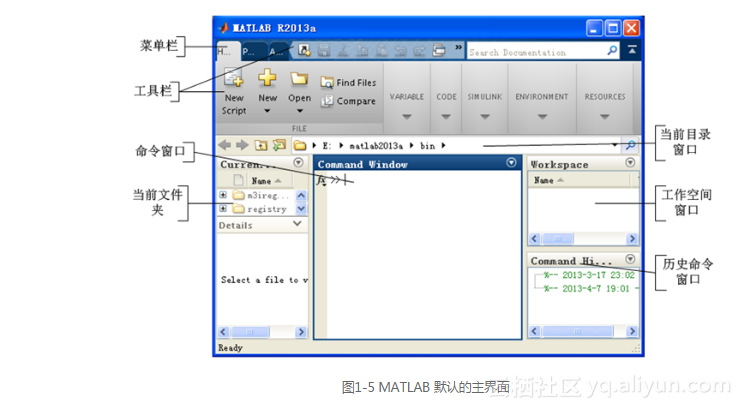This screenshot has height=409, width=742.
Task: Click the Paste icon in quick access toolbar
Action: (381, 50)
